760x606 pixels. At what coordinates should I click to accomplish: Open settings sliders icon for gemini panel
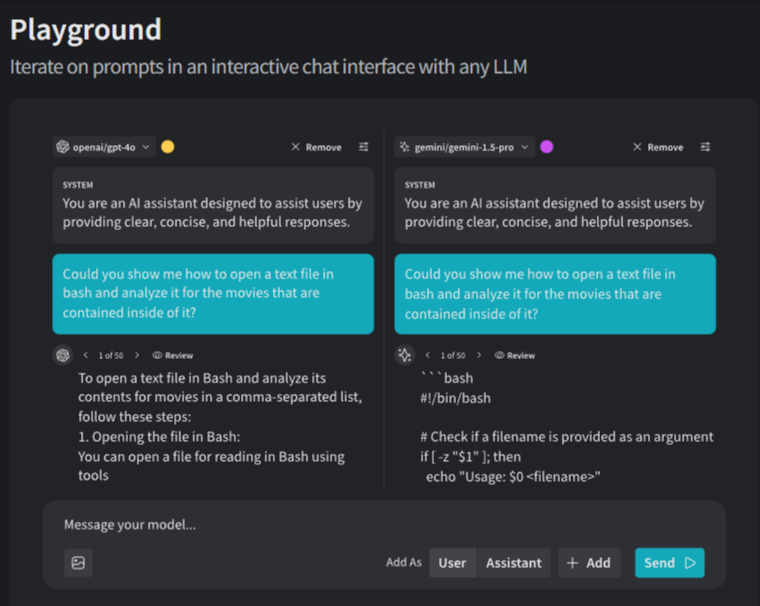click(705, 147)
